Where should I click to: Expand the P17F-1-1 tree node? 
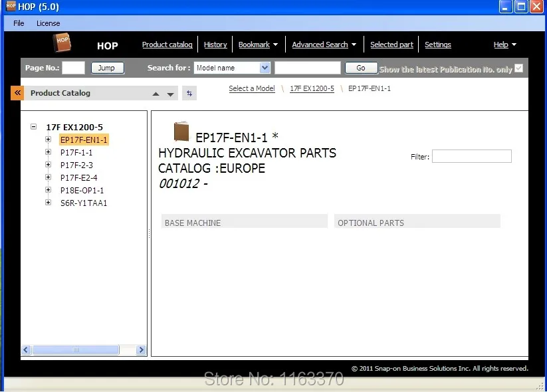pos(48,151)
